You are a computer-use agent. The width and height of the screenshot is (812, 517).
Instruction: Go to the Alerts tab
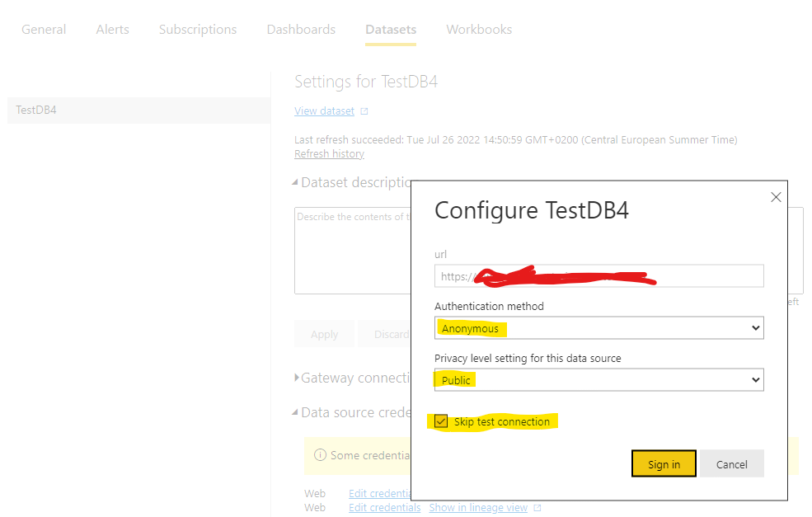point(112,30)
